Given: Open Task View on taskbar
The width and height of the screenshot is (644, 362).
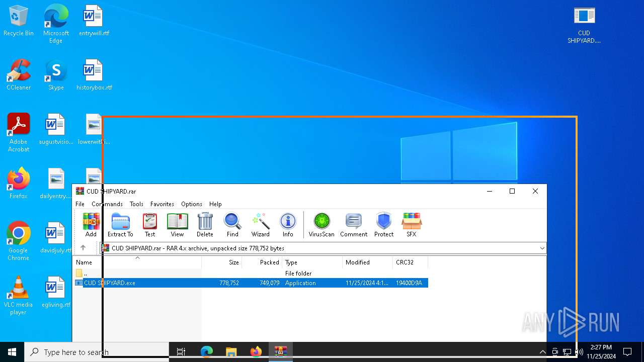Looking at the screenshot, I should [181, 352].
